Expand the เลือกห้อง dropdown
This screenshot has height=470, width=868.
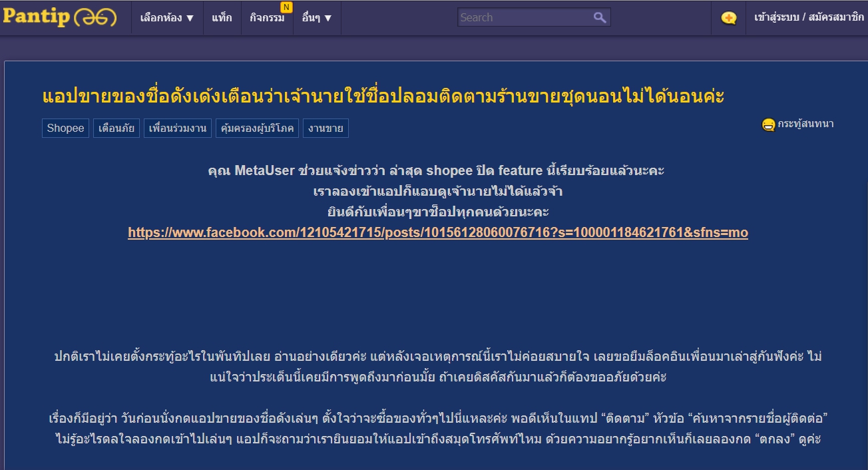(x=167, y=18)
